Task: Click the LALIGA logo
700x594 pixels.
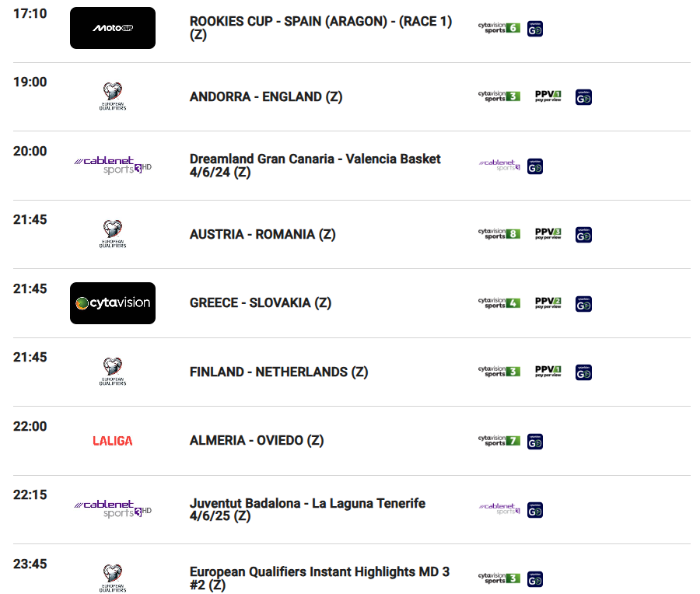Action: click(x=113, y=441)
